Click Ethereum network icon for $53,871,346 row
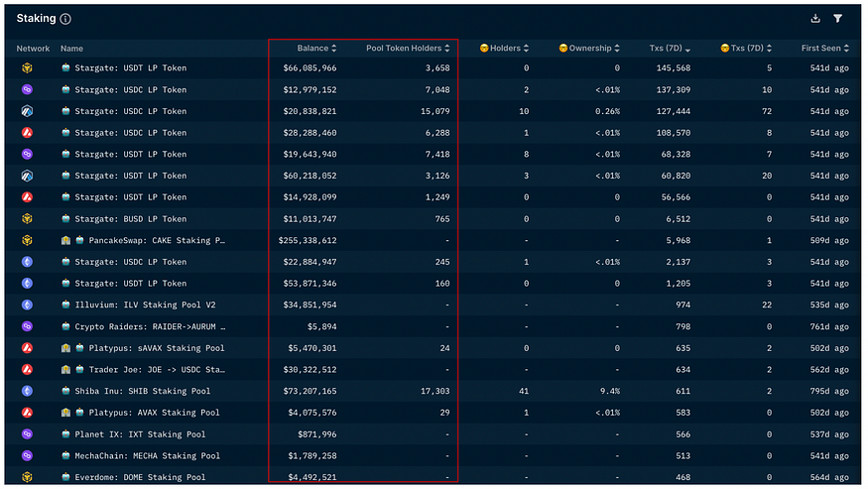868x489 pixels. 27,284
